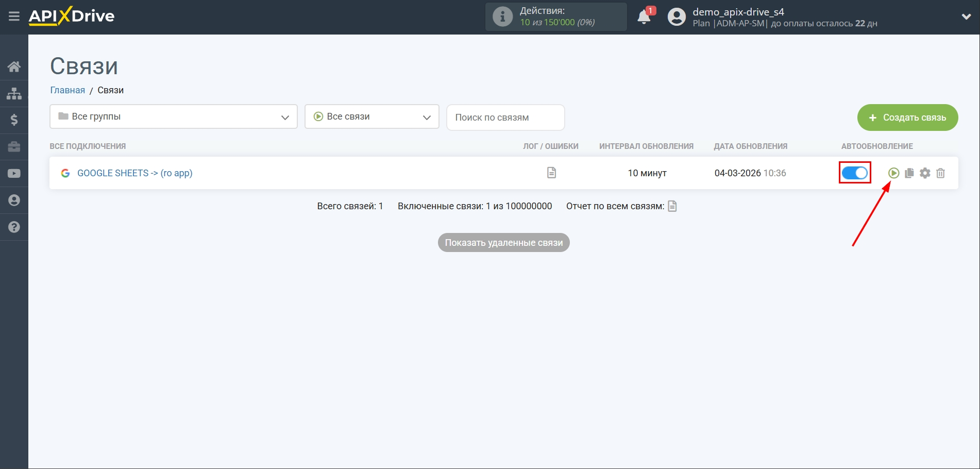The height and width of the screenshot is (469, 980).
Task: Click the briefcase icon in sidebar
Action: tap(14, 147)
